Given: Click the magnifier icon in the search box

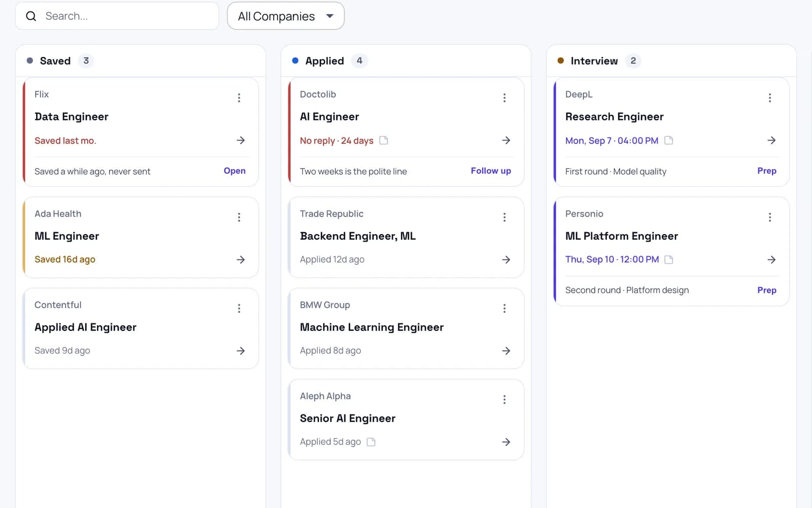Looking at the screenshot, I should (x=31, y=16).
